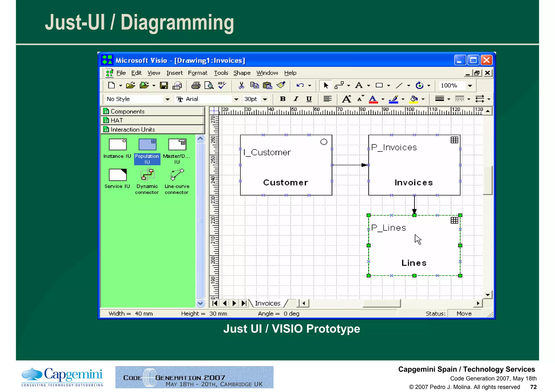Viewport: 555px width, 392px height.
Task: Run the spelling check icon
Action: [x=222, y=85]
